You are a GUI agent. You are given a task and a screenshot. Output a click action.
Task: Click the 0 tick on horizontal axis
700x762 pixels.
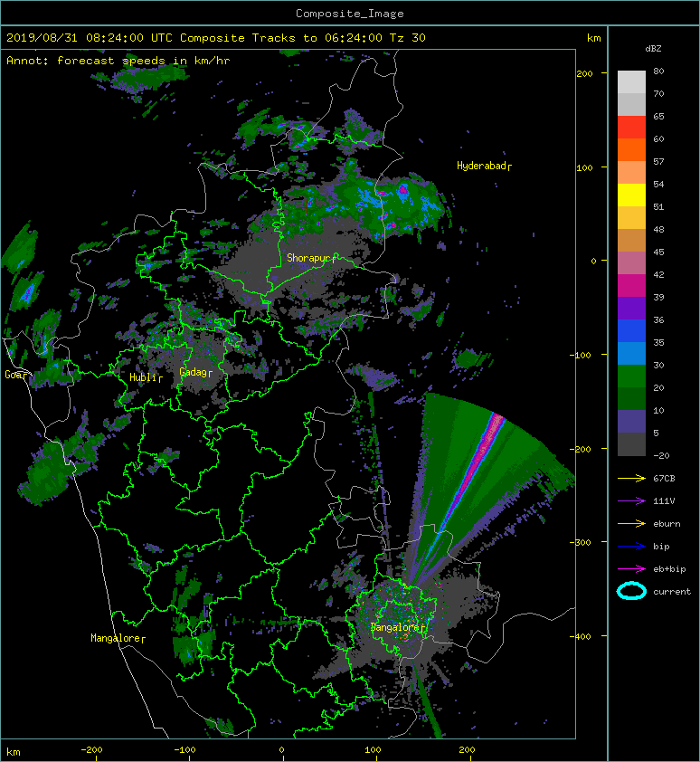click(282, 750)
